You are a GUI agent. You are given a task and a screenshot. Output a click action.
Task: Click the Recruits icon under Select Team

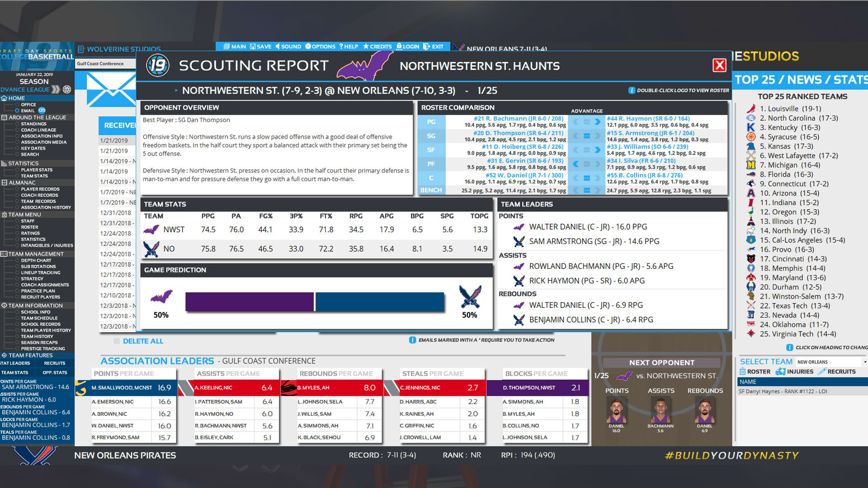[822, 371]
